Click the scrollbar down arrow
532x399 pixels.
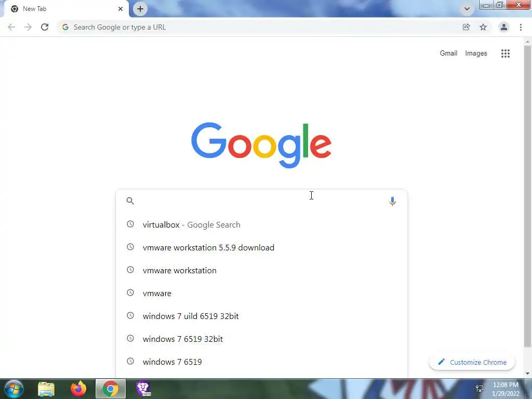point(528,374)
